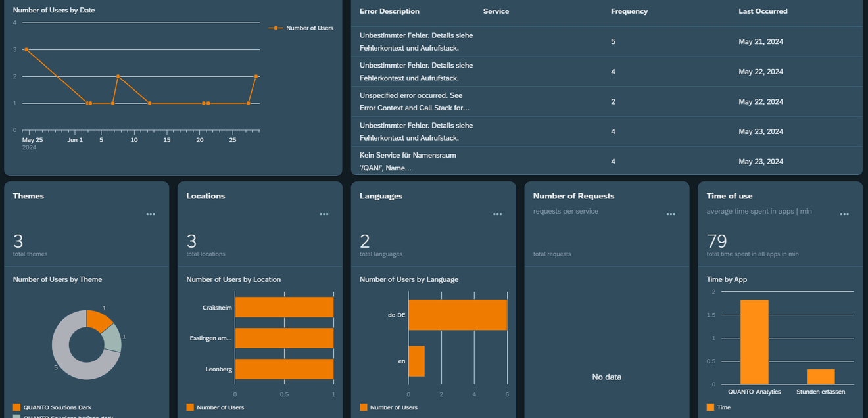The height and width of the screenshot is (418, 868).
Task: Open the Locations card overflow menu
Action: 324,214
